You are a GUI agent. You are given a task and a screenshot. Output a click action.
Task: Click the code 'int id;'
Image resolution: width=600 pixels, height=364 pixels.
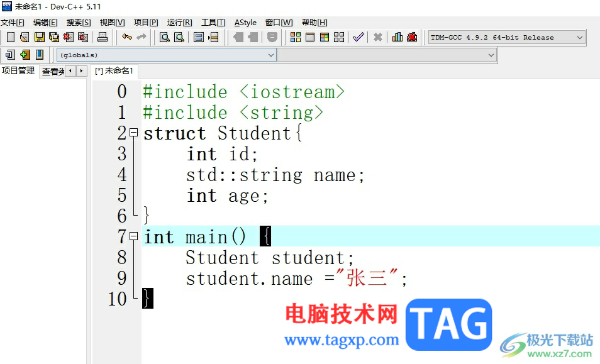tap(222, 154)
